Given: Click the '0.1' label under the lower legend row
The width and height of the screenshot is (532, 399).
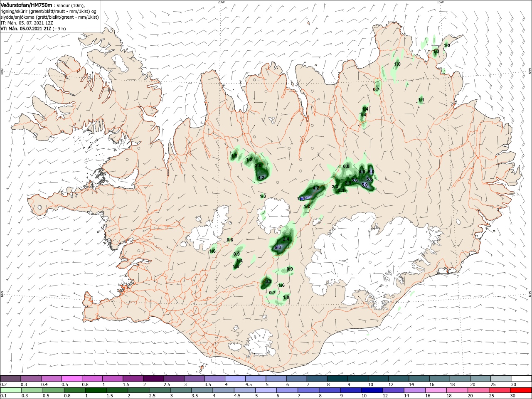Looking at the screenshot, I should point(3,396).
